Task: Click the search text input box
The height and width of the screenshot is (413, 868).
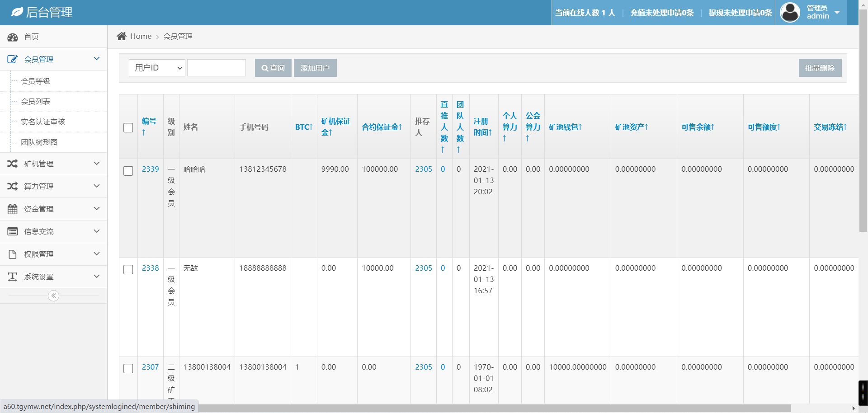Action: pos(217,68)
